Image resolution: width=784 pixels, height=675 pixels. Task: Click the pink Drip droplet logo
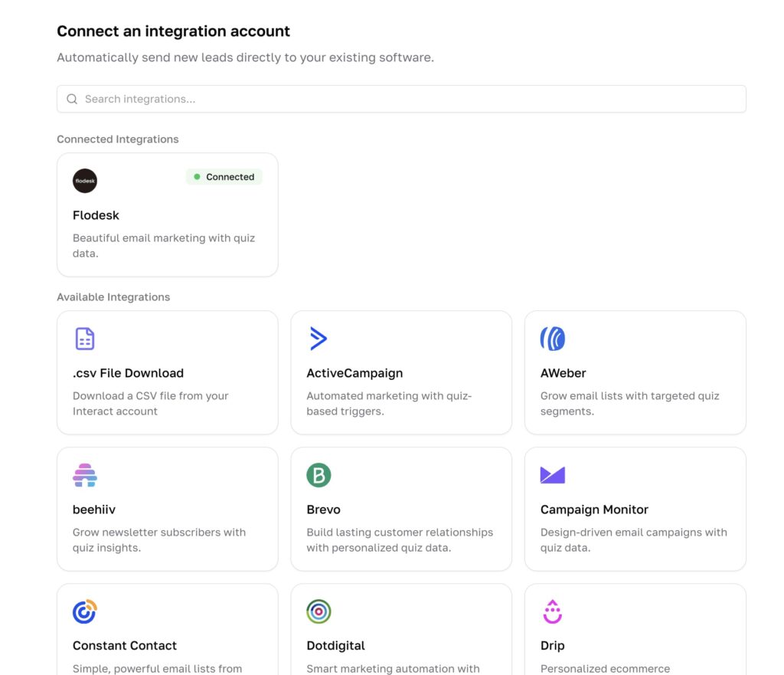553,611
